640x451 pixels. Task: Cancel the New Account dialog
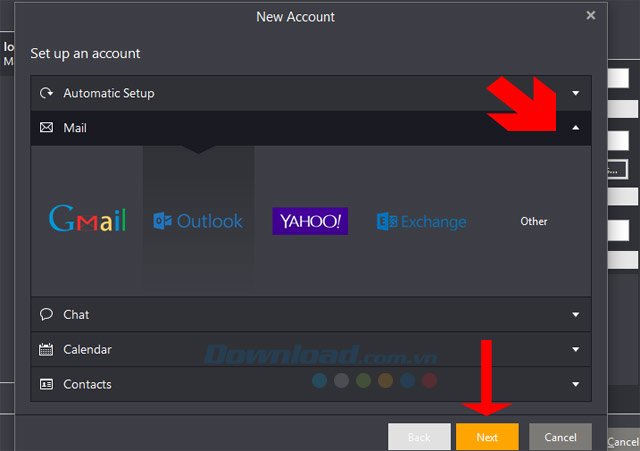[560, 437]
